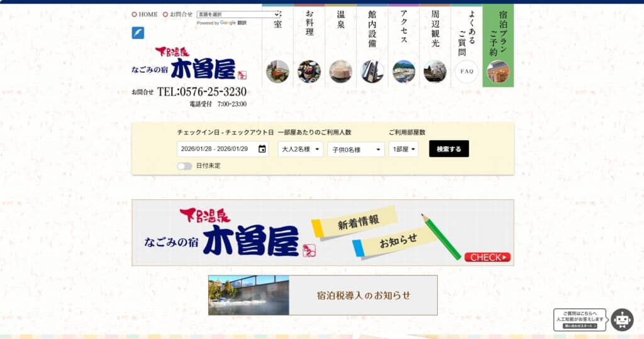Select the お料理 cuisine circle photo
644x339 pixels.
pyautogui.click(x=309, y=72)
